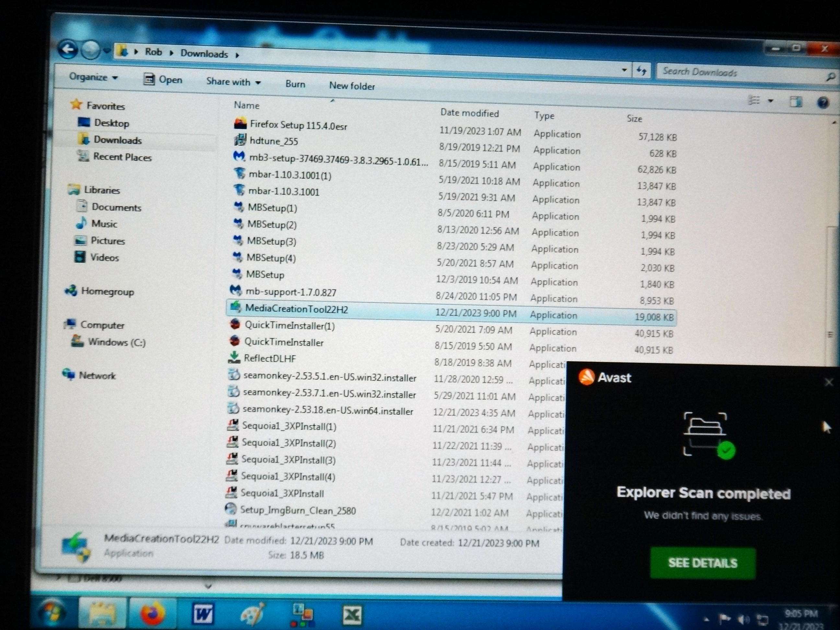Select the Setup_ImgBurn_Clean_2580 file icon
840x630 pixels.
pos(230,508)
